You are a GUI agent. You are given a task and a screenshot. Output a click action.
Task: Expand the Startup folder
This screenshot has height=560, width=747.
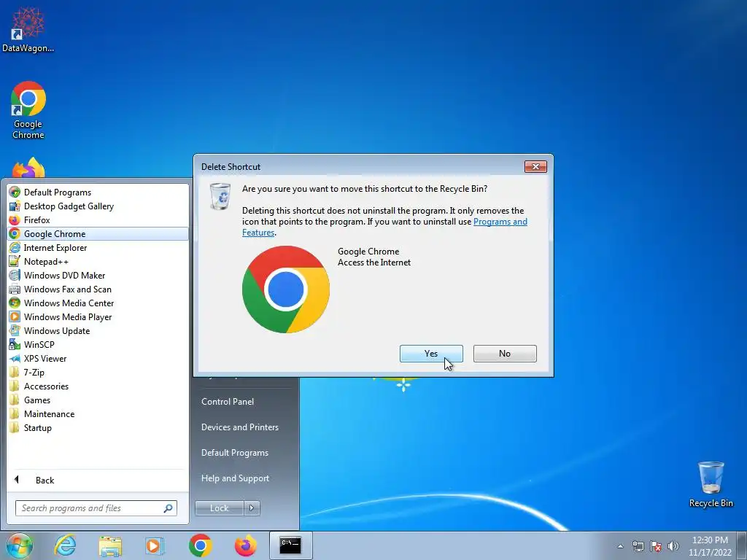tap(98, 427)
